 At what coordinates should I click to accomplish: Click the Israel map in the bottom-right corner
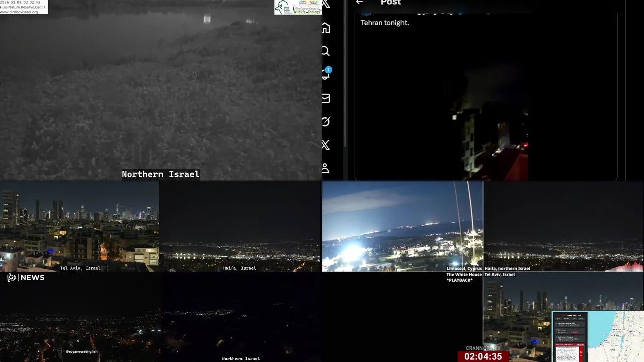616,337
